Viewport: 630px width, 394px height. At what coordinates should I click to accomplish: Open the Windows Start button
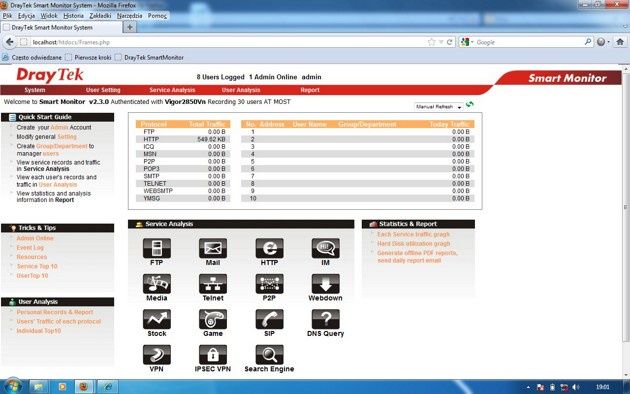click(13, 386)
